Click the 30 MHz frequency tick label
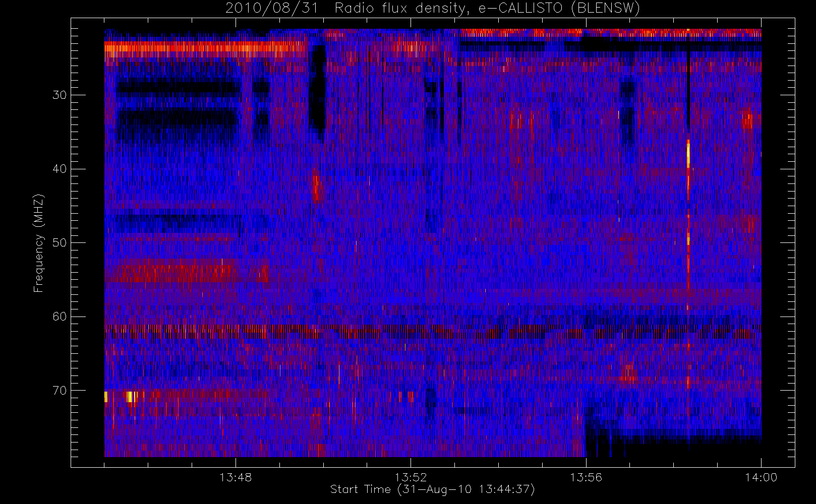816x504 pixels. [60, 95]
